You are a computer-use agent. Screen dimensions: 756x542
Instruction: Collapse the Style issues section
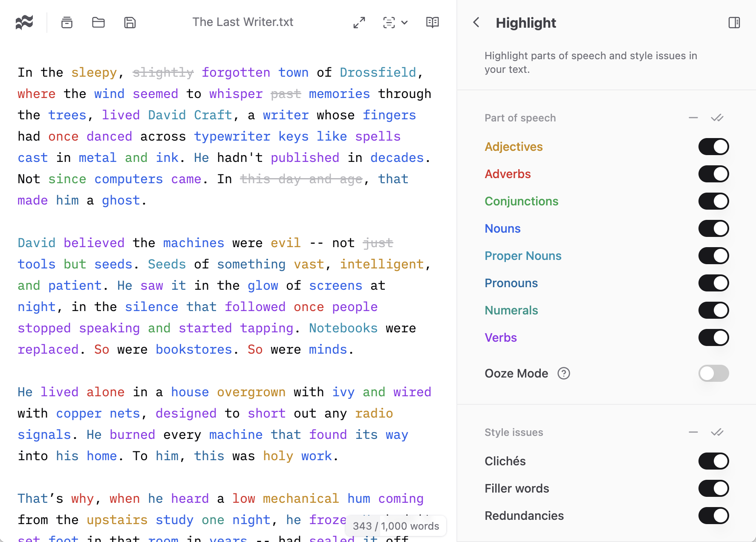[693, 432]
